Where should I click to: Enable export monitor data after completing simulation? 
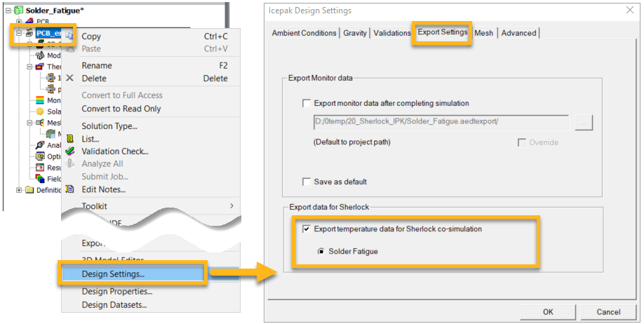click(307, 103)
